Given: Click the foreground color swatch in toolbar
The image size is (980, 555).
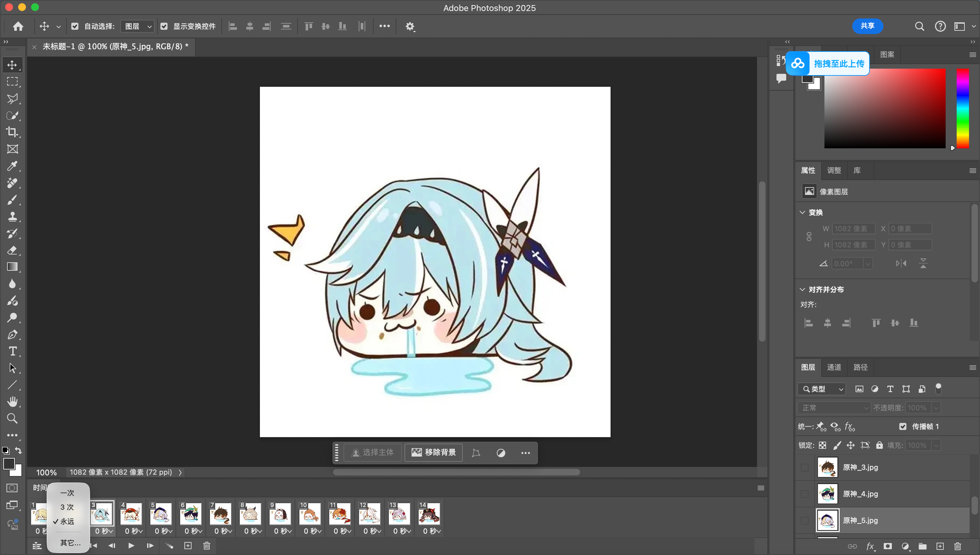Looking at the screenshot, I should (9, 464).
